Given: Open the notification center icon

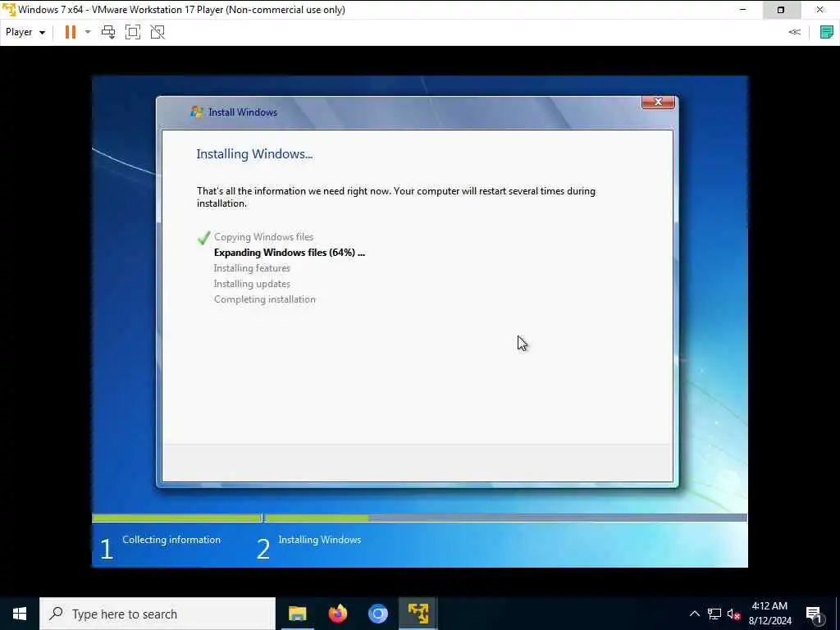Looking at the screenshot, I should point(815,614).
